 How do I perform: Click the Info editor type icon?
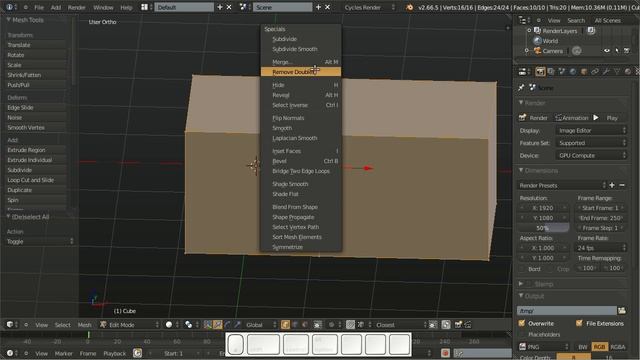pyautogui.click(x=10, y=7)
